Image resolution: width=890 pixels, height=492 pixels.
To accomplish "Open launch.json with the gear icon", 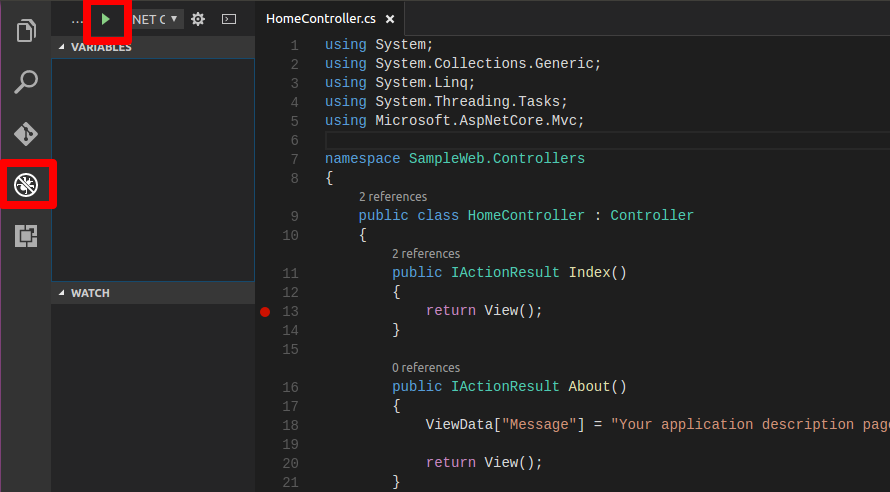I will tap(198, 19).
